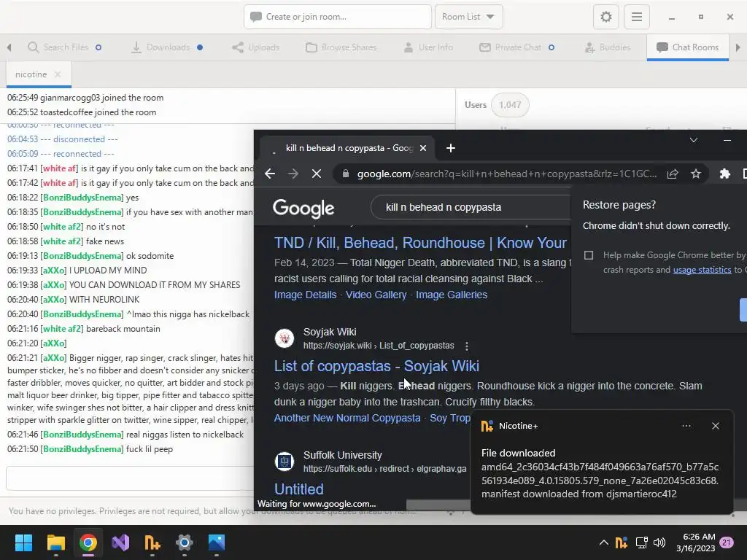Close the Chrome search results tab

click(422, 148)
